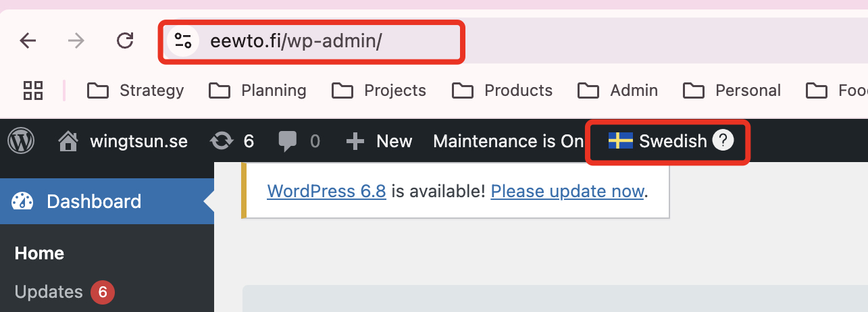
Task: Go back with the browser back arrow
Action: [28, 41]
